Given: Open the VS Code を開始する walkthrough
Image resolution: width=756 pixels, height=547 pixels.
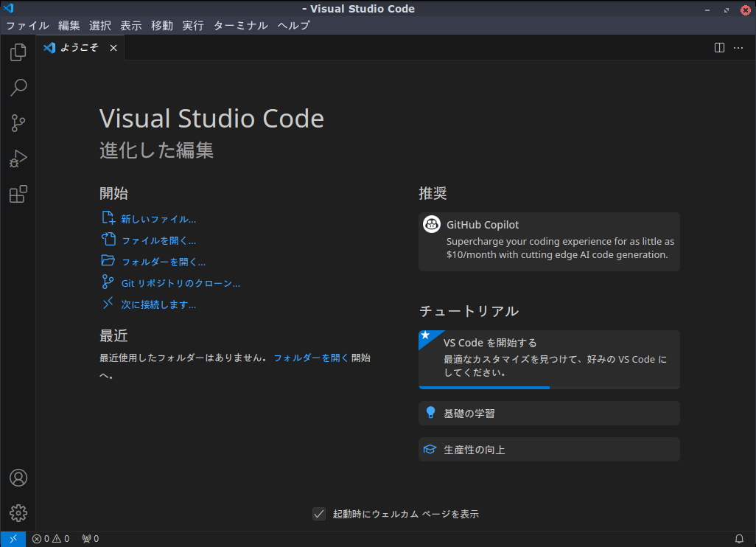Looking at the screenshot, I should 549,359.
